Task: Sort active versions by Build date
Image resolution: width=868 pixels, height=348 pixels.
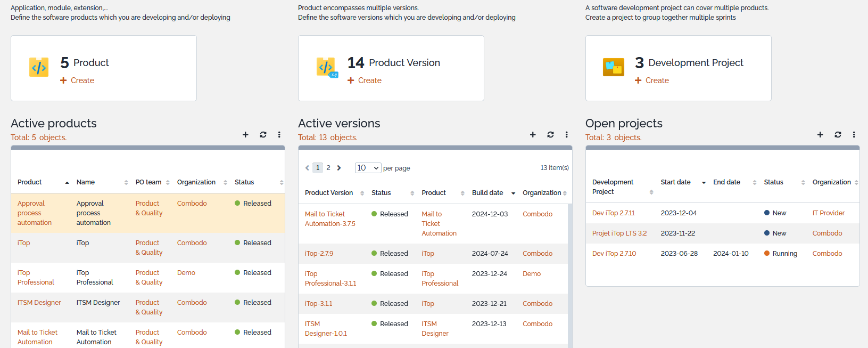Action: pyautogui.click(x=487, y=193)
